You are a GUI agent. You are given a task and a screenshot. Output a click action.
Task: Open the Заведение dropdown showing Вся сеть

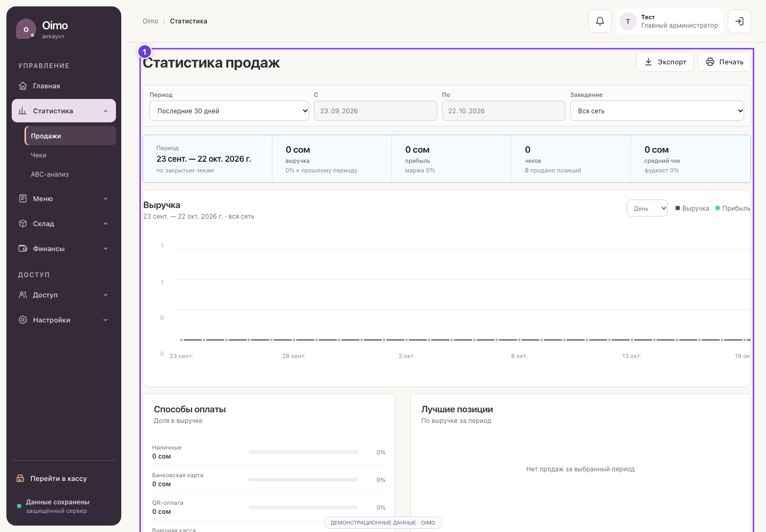point(657,111)
